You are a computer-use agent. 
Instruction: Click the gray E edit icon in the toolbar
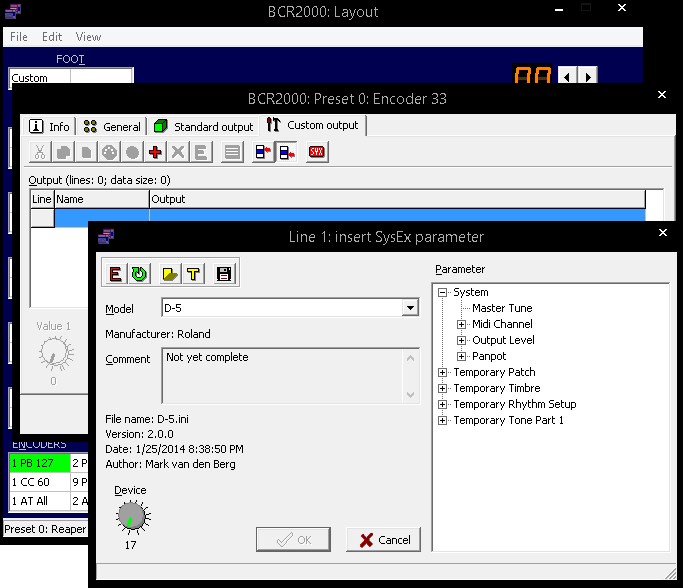point(201,152)
